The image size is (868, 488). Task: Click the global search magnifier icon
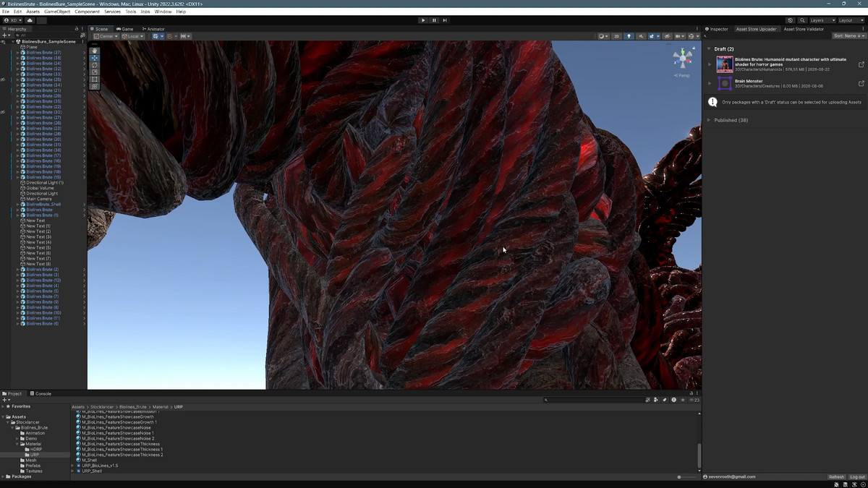tap(802, 20)
